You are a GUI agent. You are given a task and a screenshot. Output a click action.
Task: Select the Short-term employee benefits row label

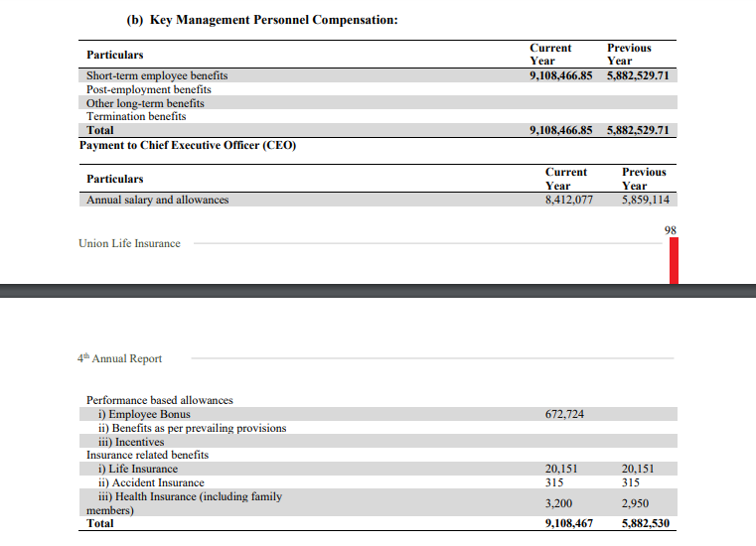(x=157, y=75)
